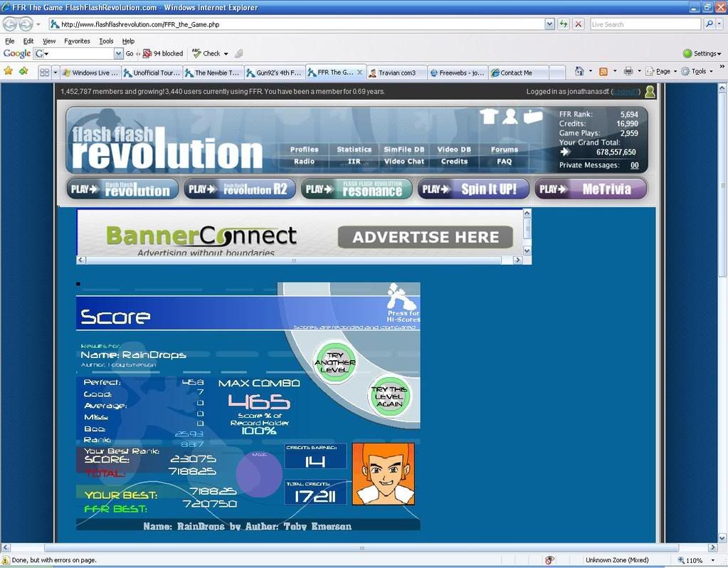Open the profile silhouette icon in header

pos(510,117)
